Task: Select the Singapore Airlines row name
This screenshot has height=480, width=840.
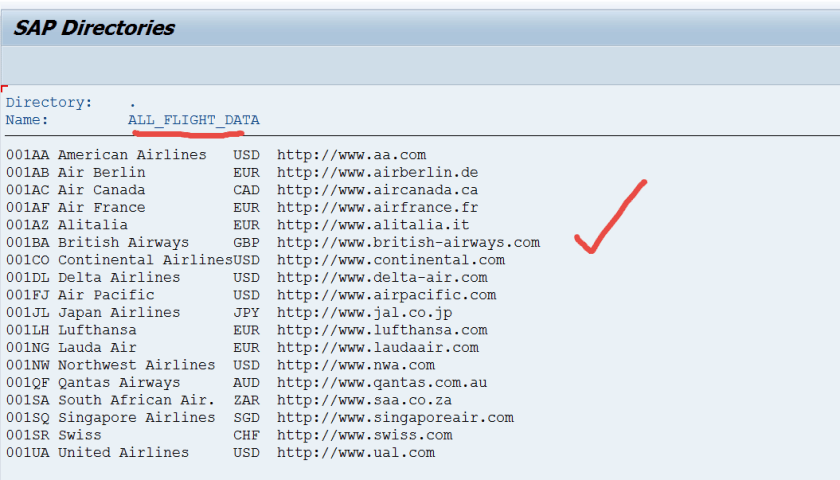Action: 137,417
